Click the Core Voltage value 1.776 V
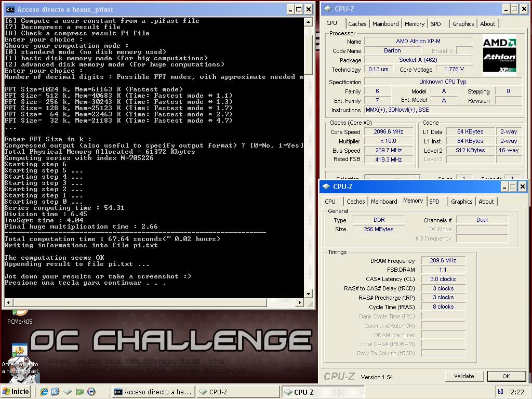 (454, 69)
